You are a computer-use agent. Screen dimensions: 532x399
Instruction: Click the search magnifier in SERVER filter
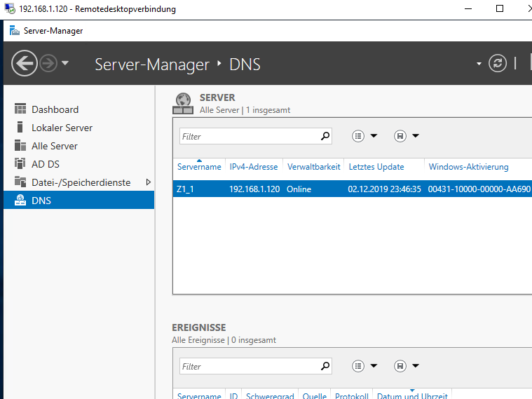tap(325, 136)
